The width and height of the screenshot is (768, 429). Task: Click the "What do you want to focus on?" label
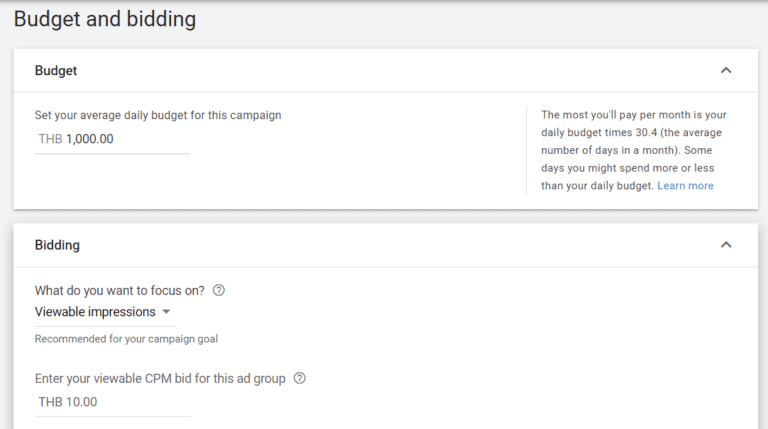pyautogui.click(x=120, y=291)
